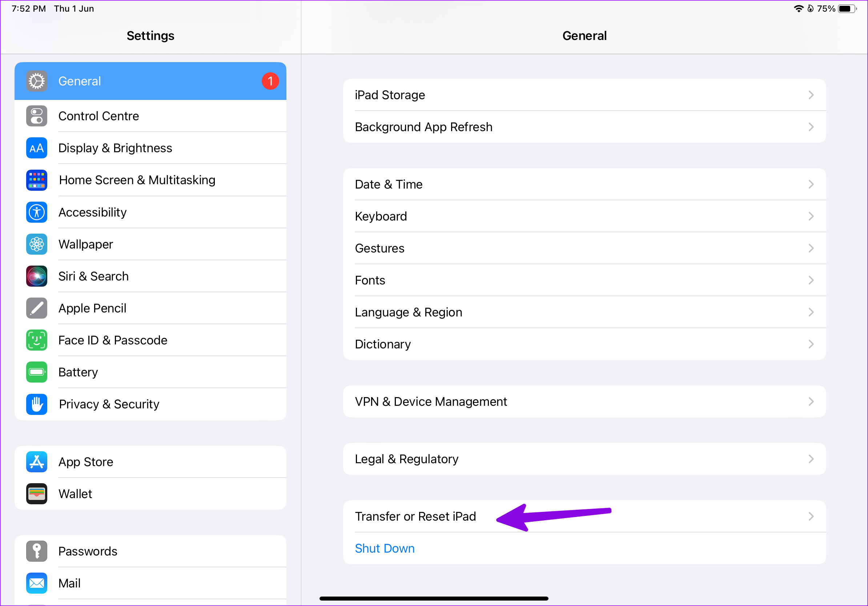Tap the Siri & Search icon

click(x=37, y=276)
